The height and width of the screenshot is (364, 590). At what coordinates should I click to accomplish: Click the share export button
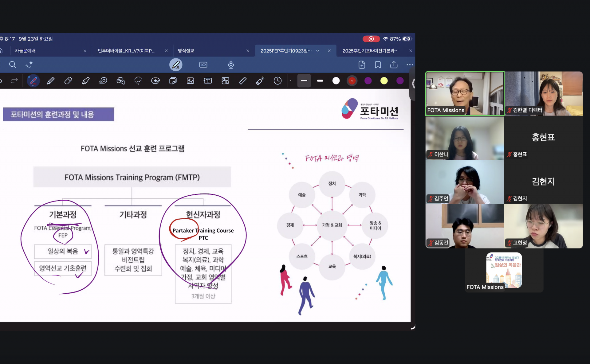(x=394, y=65)
